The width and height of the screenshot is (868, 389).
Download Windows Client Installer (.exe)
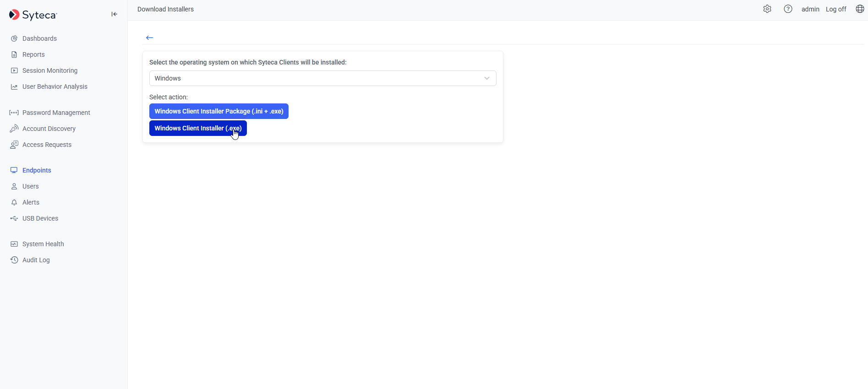[x=198, y=128]
